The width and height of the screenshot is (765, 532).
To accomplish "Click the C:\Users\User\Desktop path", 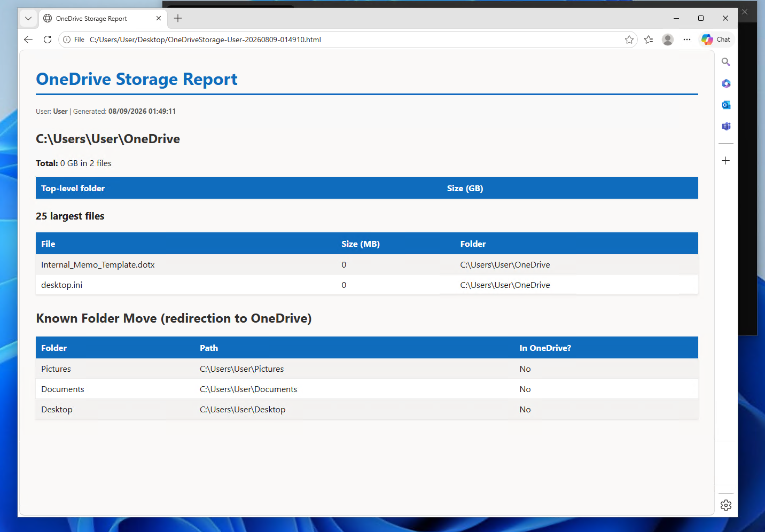I will (243, 410).
